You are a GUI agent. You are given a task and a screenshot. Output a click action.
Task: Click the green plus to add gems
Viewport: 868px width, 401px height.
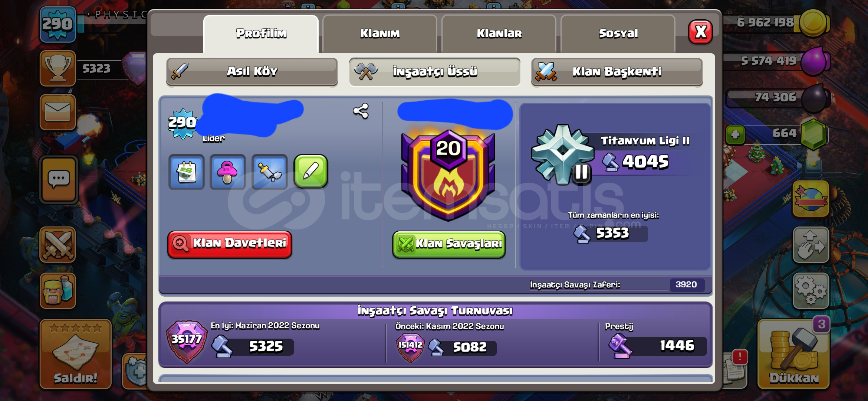pyautogui.click(x=735, y=135)
